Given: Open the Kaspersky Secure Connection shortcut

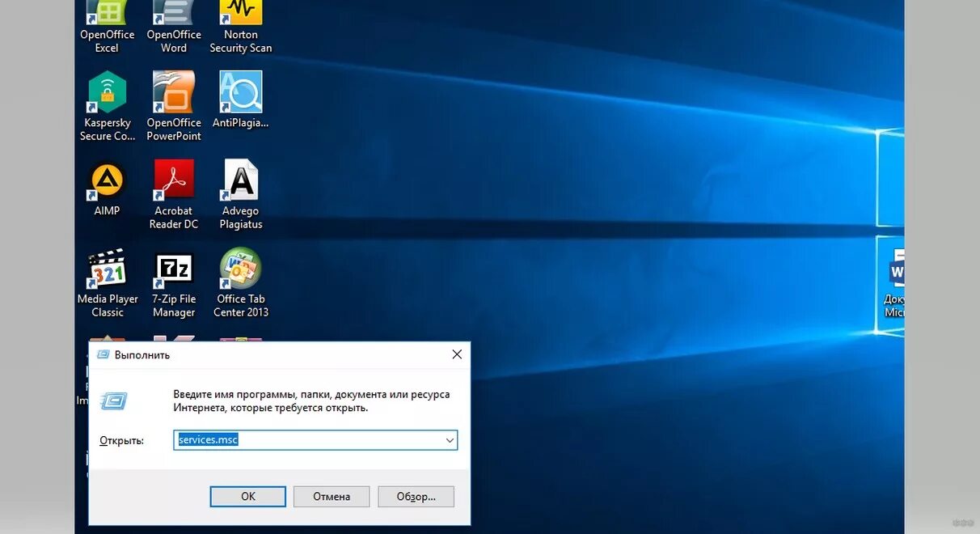Looking at the screenshot, I should tap(108, 105).
